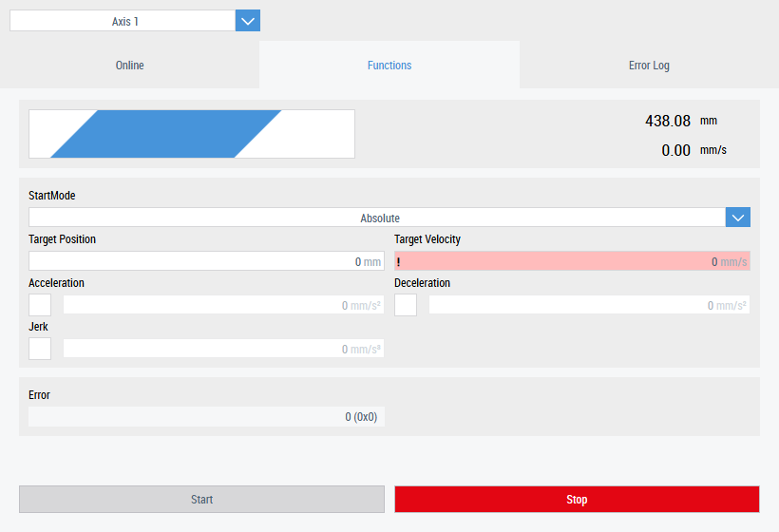
Task: Click the Target Velocity warning exclamation icon
Action: click(398, 262)
